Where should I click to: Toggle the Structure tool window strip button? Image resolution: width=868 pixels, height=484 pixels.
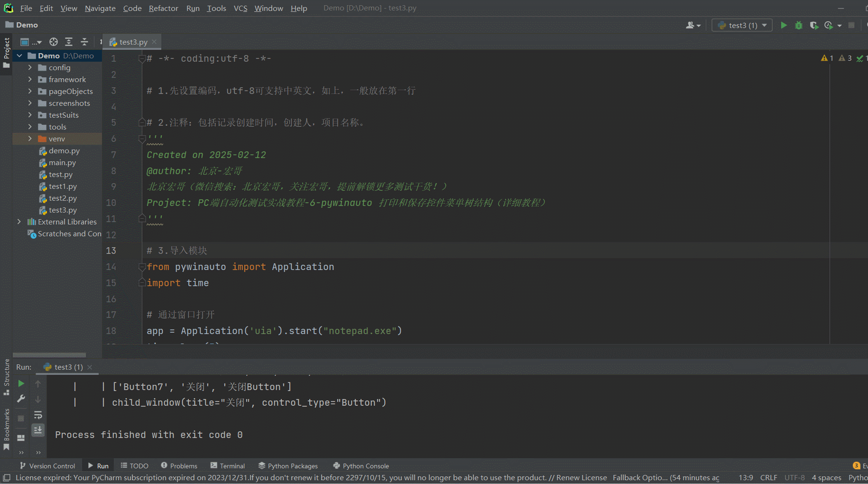click(6, 377)
